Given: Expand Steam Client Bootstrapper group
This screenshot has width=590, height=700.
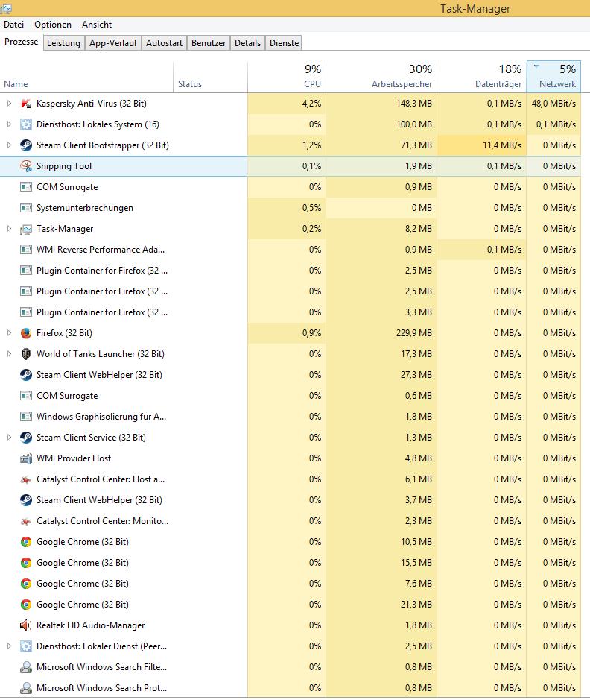Looking at the screenshot, I should [x=9, y=145].
